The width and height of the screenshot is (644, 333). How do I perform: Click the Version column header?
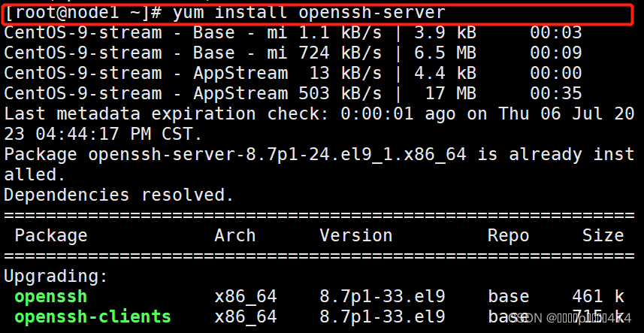tap(356, 236)
